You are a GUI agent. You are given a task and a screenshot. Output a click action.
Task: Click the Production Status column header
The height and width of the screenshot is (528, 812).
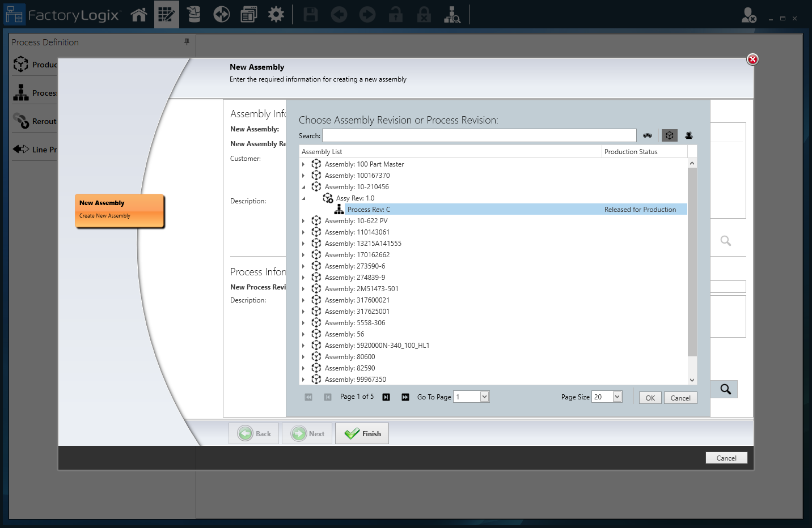click(644, 152)
